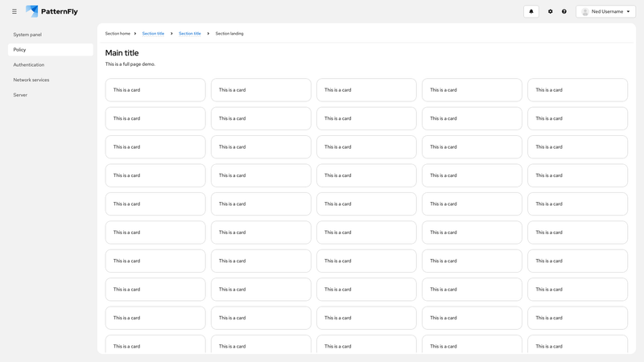This screenshot has width=644, height=362.
Task: Toggle the hamburger navigation menu
Action: 14,11
